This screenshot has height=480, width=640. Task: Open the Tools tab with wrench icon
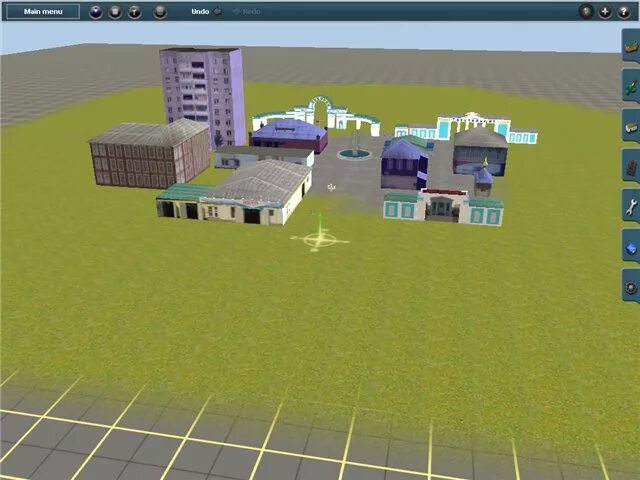pyautogui.click(x=631, y=206)
